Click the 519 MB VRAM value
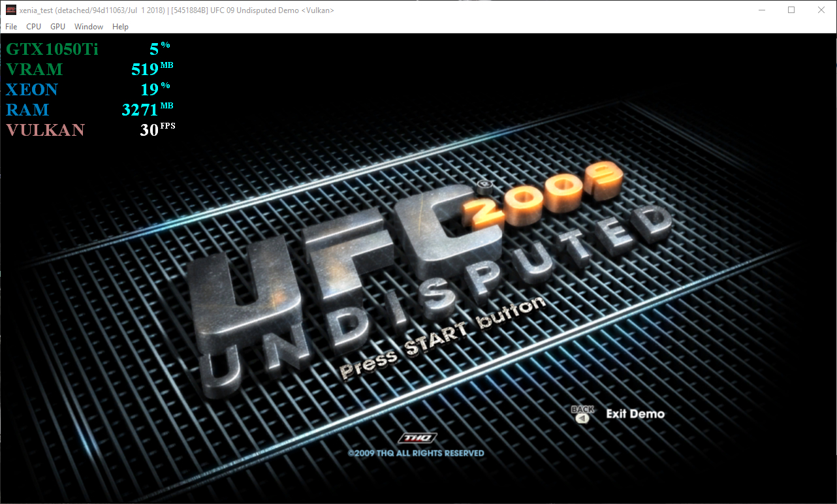The height and width of the screenshot is (504, 837). [152, 69]
